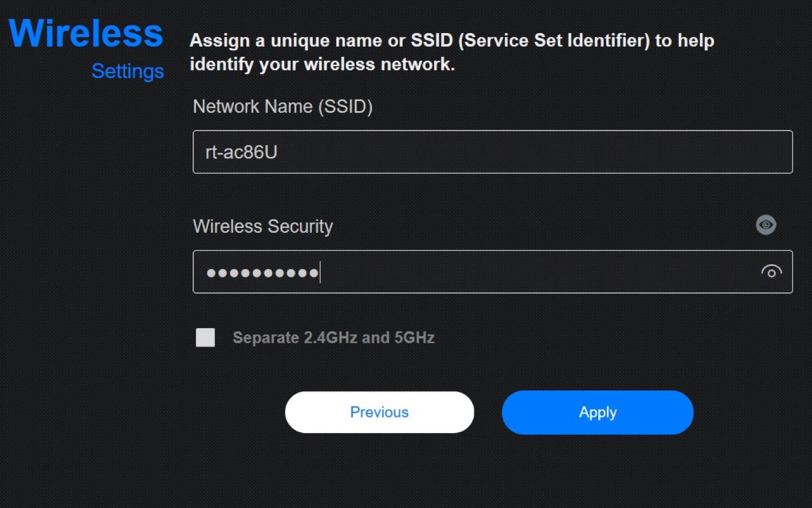Reveal password using eye icon inside field
This screenshot has height=508, width=812.
click(x=771, y=272)
